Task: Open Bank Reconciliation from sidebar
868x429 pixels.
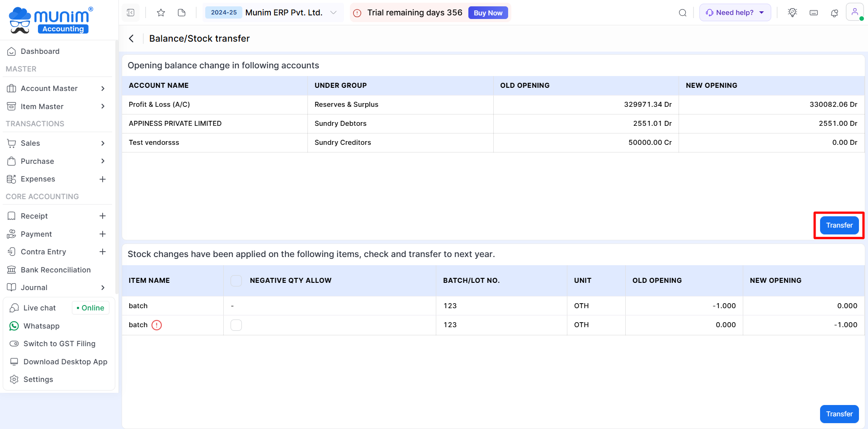Action: [x=56, y=270]
